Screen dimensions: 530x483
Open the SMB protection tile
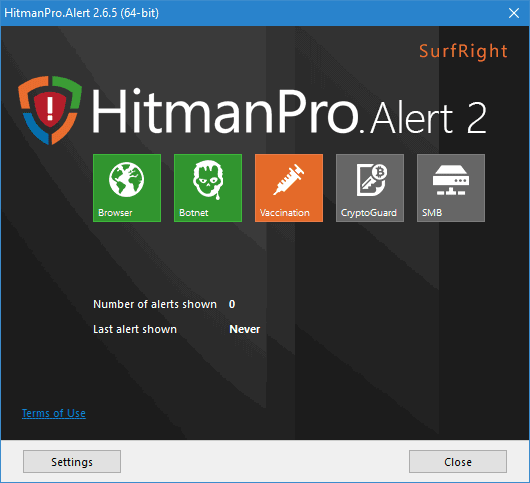(x=451, y=188)
